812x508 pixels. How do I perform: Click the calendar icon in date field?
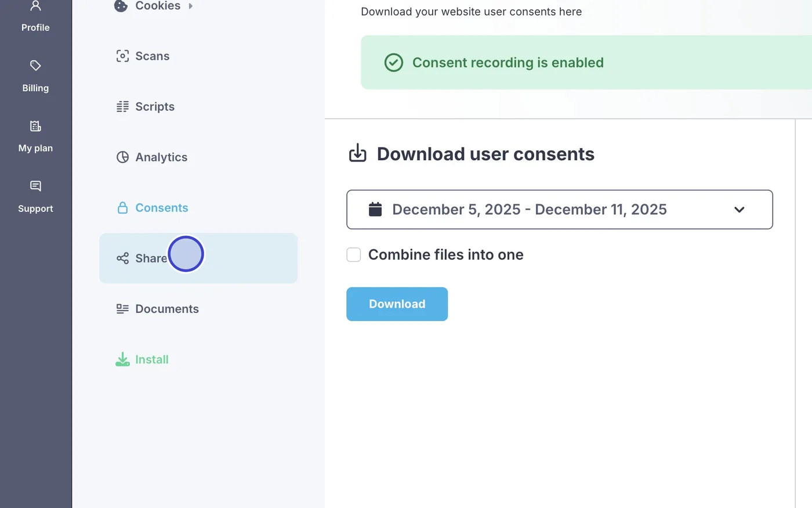(x=375, y=210)
